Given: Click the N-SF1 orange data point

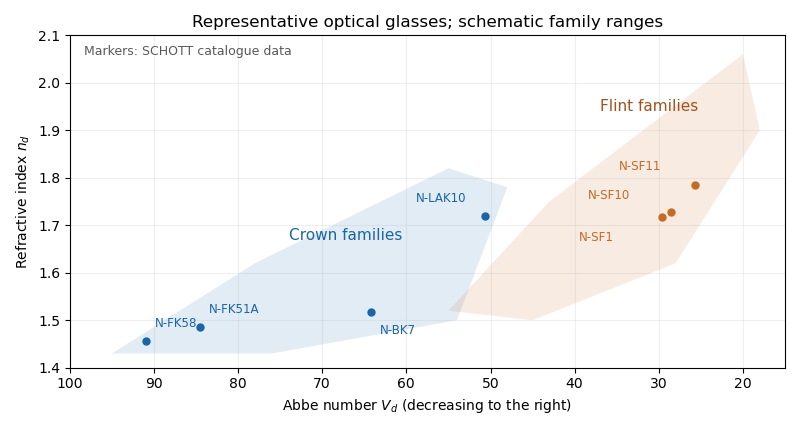Looking at the screenshot, I should (662, 217).
